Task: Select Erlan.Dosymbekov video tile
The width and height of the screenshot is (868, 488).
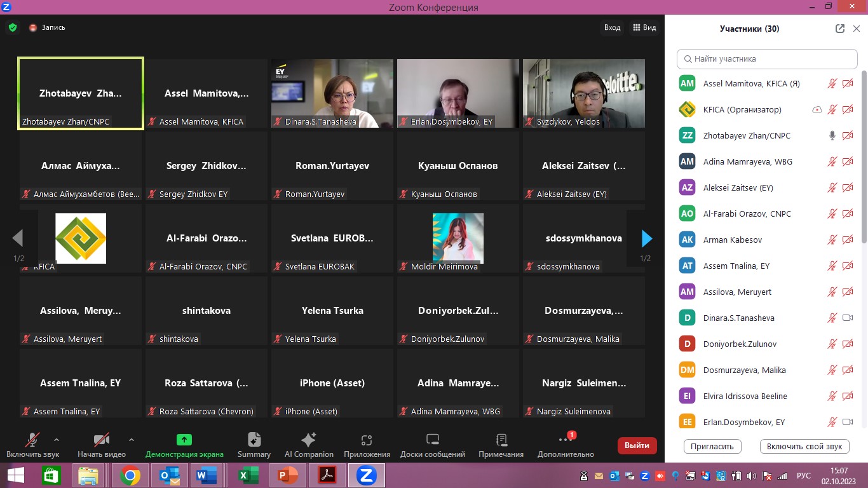Action: click(x=458, y=93)
